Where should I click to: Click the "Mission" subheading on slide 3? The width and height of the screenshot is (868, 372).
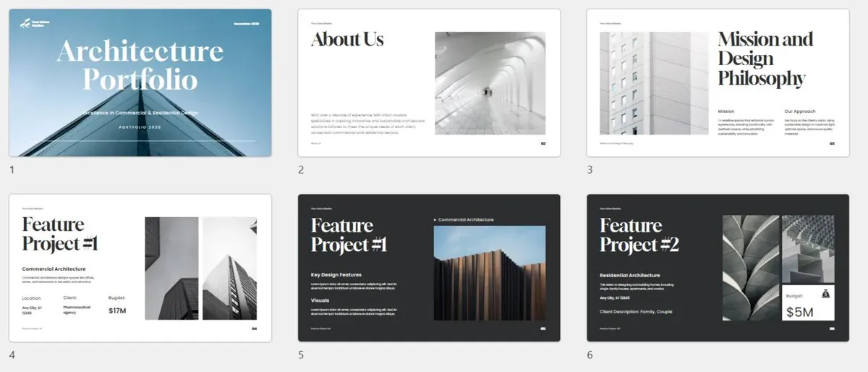(726, 111)
